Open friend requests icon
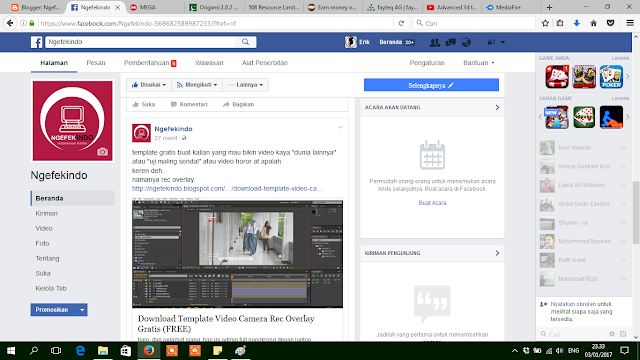This screenshot has height=360, width=640. click(434, 42)
